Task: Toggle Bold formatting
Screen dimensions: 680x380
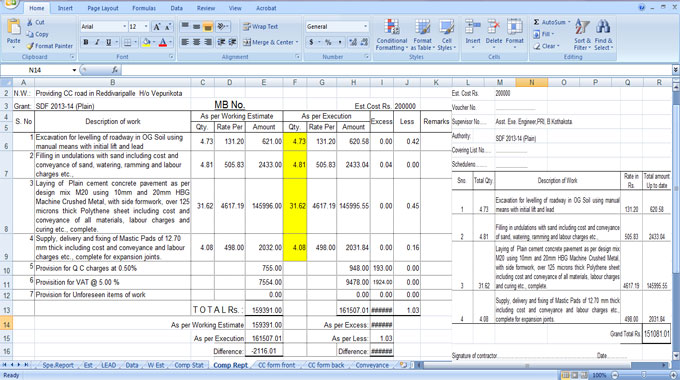Action: point(86,42)
